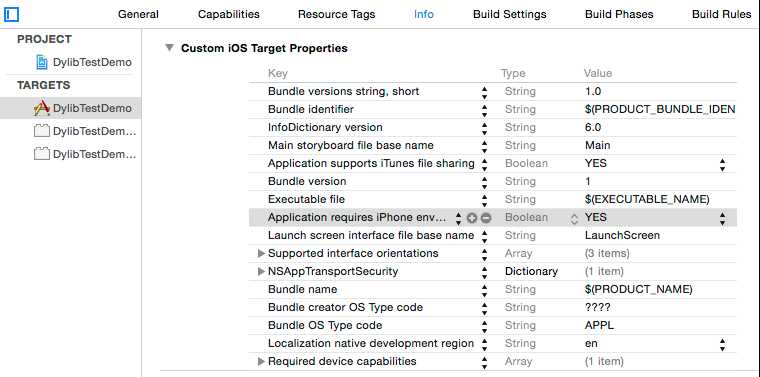This screenshot has width=760, height=377.
Task: Select the second DylibTestDem... test target
Action: (85, 131)
